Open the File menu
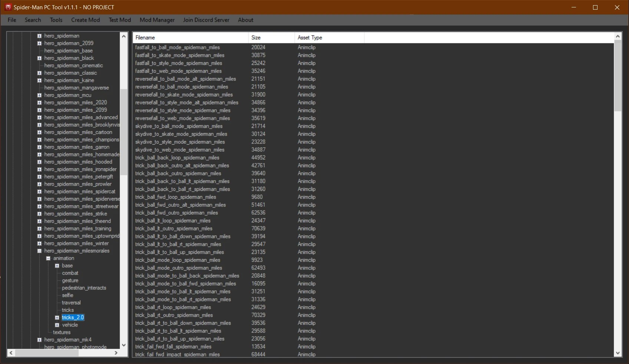 [12, 20]
